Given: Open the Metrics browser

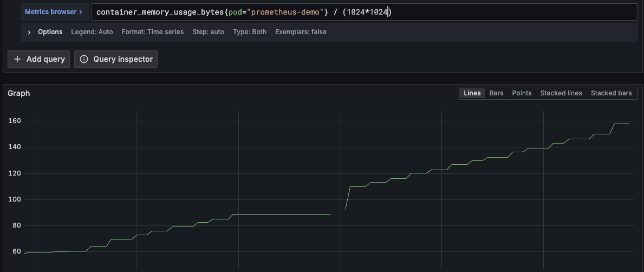Looking at the screenshot, I should point(54,12).
